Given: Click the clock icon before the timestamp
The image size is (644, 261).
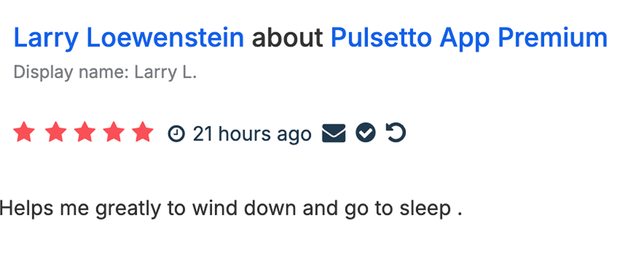Looking at the screenshot, I should pyautogui.click(x=176, y=133).
